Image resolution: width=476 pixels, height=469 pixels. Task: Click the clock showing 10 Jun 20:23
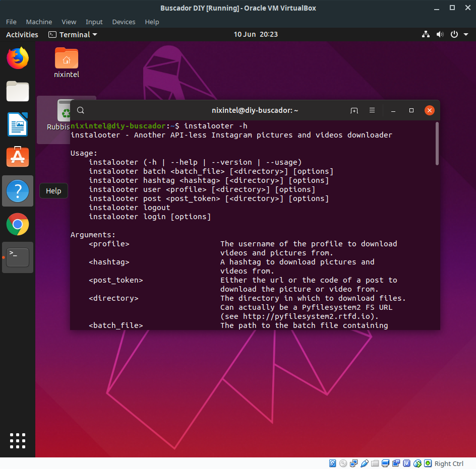pos(256,34)
